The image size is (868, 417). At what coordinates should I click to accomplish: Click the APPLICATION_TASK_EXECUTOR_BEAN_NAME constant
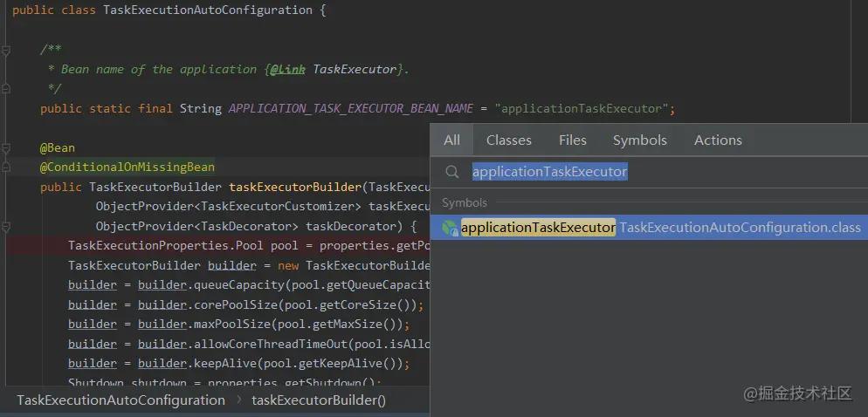351,108
